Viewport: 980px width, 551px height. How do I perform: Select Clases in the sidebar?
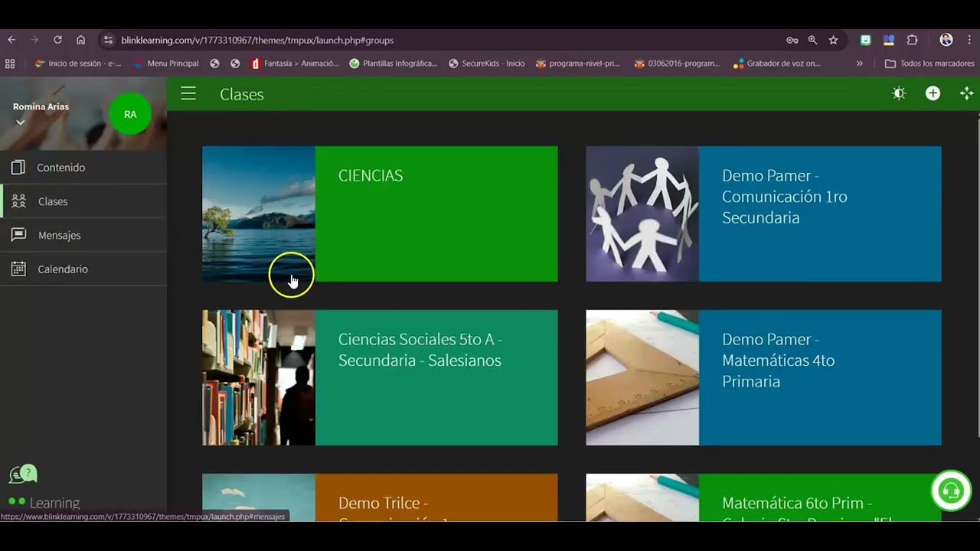pyautogui.click(x=83, y=201)
